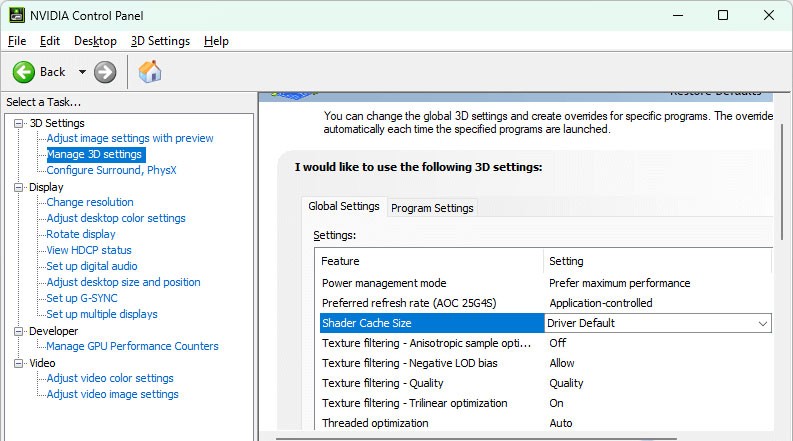This screenshot has width=793, height=441.
Task: Click the green Back arrow icon
Action: pos(24,72)
